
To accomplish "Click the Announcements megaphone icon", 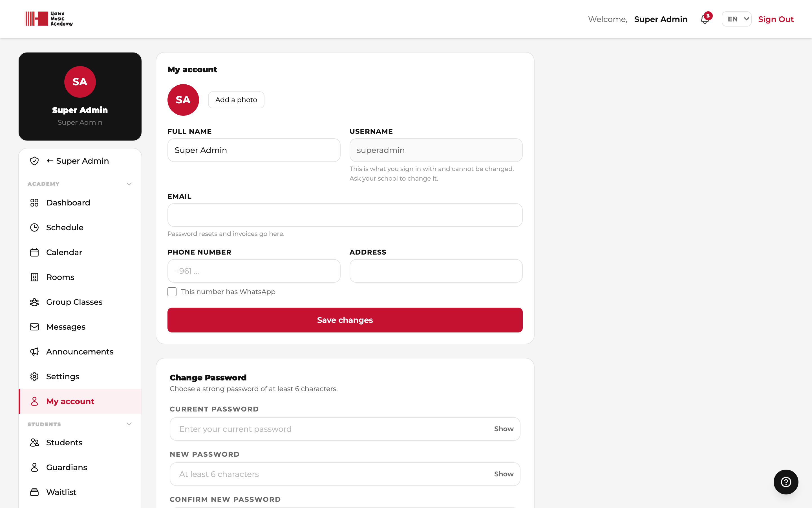I will tap(34, 352).
